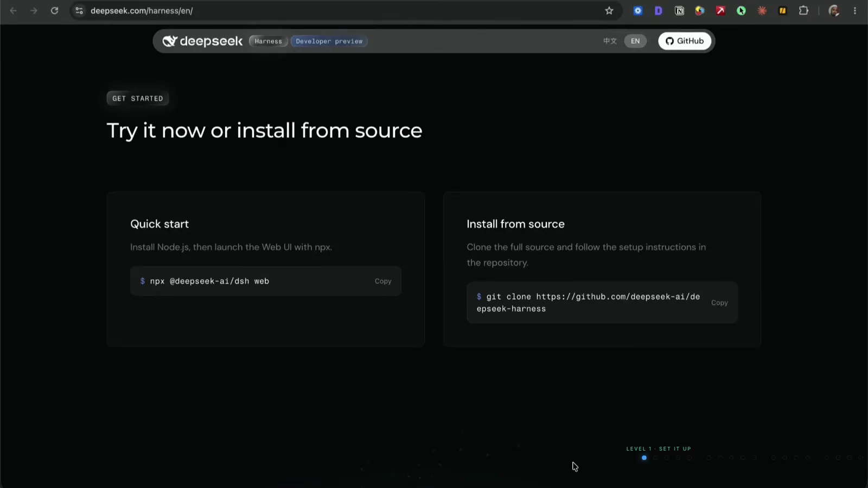Click the browser forward arrow
This screenshot has height=488, width=868.
click(34, 11)
